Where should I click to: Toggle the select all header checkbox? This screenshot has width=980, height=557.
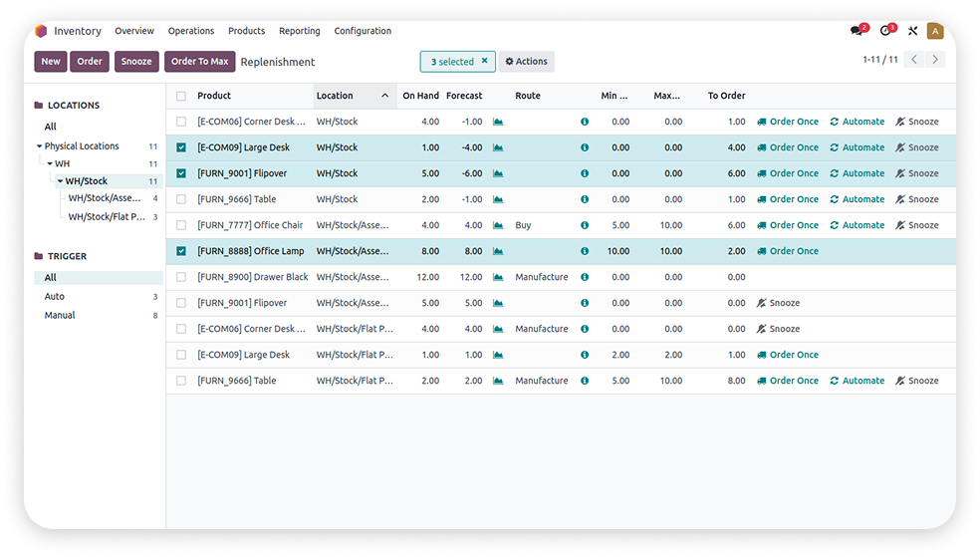[x=181, y=96]
